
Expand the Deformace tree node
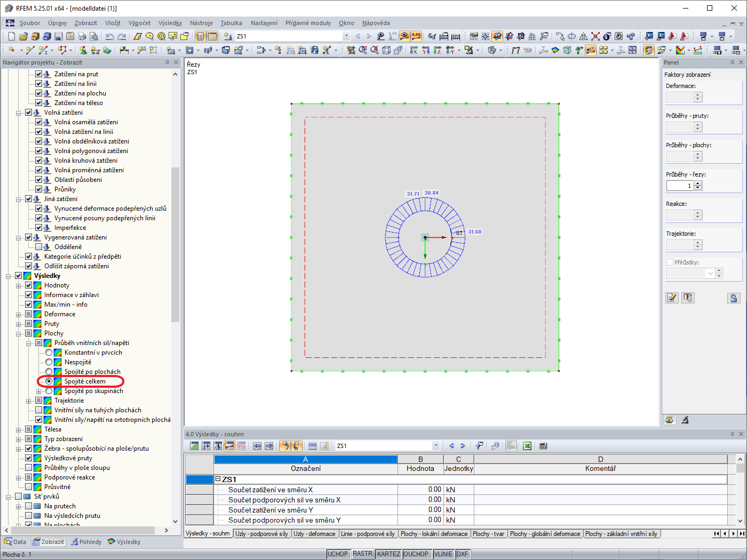pyautogui.click(x=19, y=314)
